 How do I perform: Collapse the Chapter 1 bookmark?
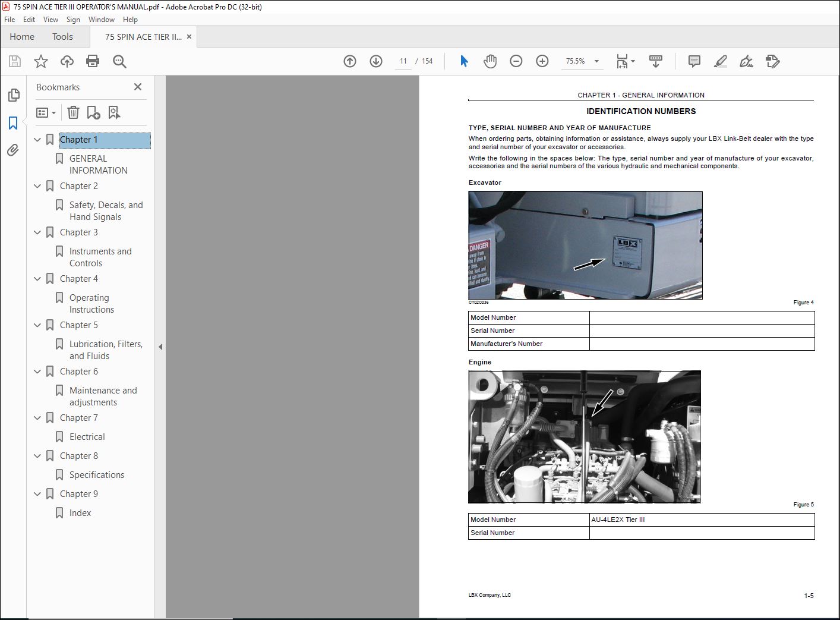37,140
